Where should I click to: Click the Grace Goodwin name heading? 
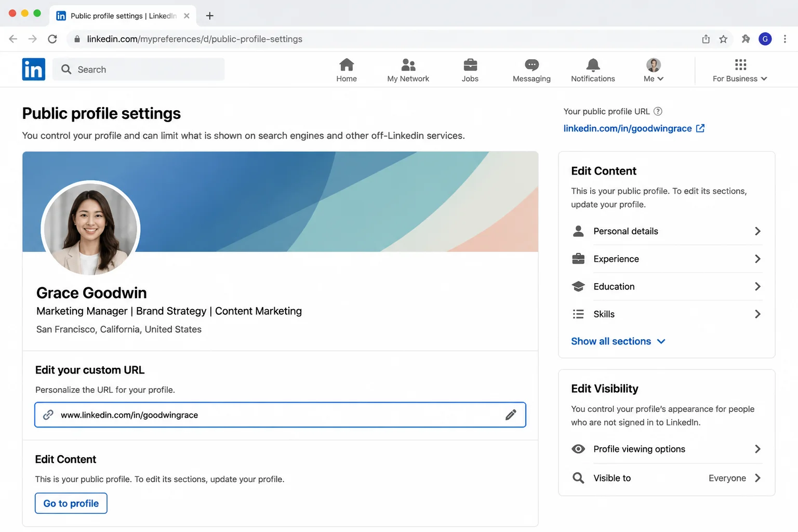coord(91,292)
